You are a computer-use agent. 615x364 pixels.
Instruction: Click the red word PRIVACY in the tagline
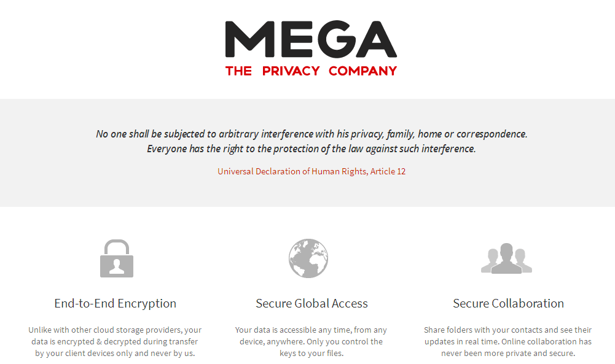point(291,71)
